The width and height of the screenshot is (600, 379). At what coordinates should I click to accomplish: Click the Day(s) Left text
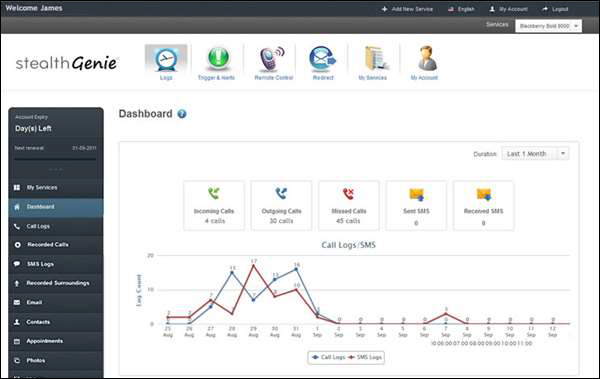coord(33,129)
